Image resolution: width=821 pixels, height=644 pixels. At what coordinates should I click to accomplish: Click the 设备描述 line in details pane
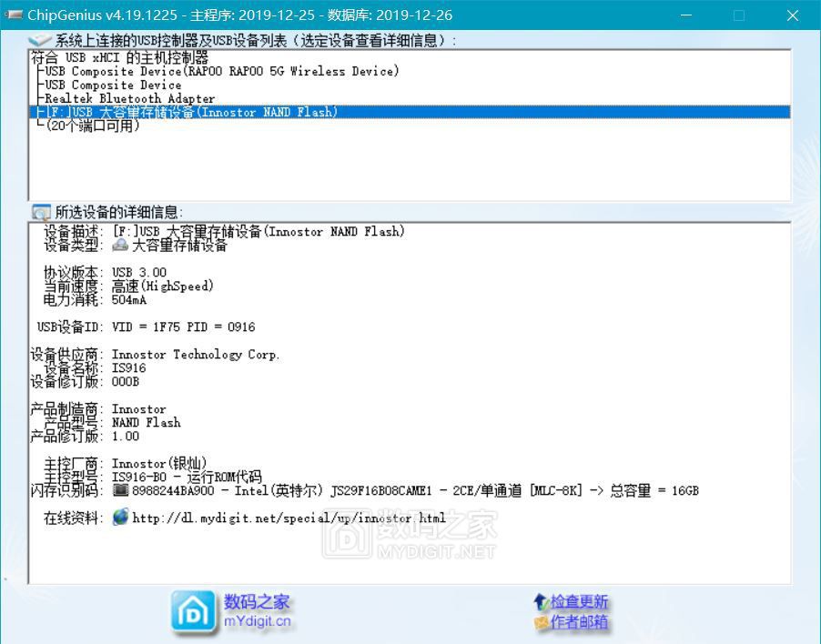coord(224,231)
